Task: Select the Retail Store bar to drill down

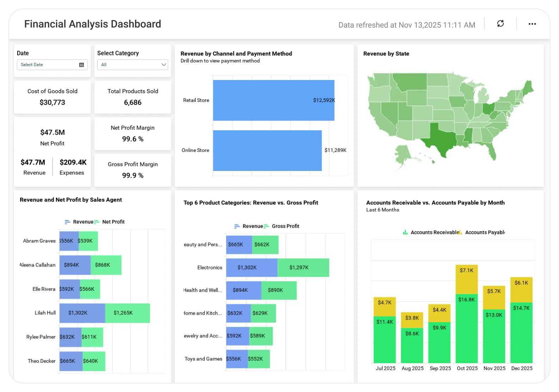Action: coord(274,100)
